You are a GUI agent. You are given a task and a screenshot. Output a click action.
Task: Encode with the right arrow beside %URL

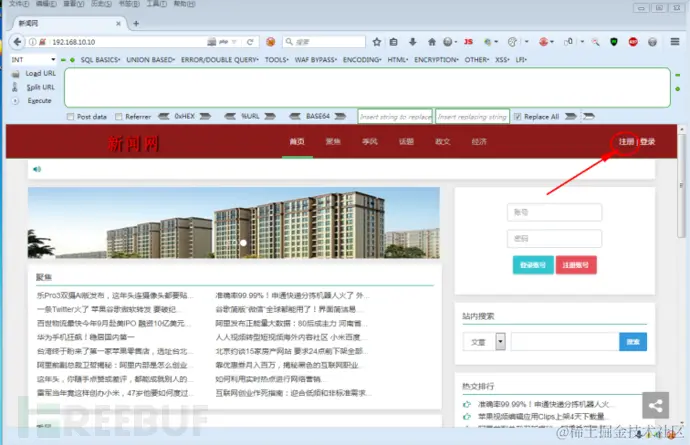[270, 116]
